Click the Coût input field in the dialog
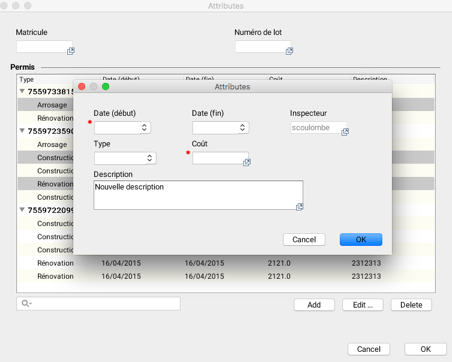 pyautogui.click(x=220, y=158)
